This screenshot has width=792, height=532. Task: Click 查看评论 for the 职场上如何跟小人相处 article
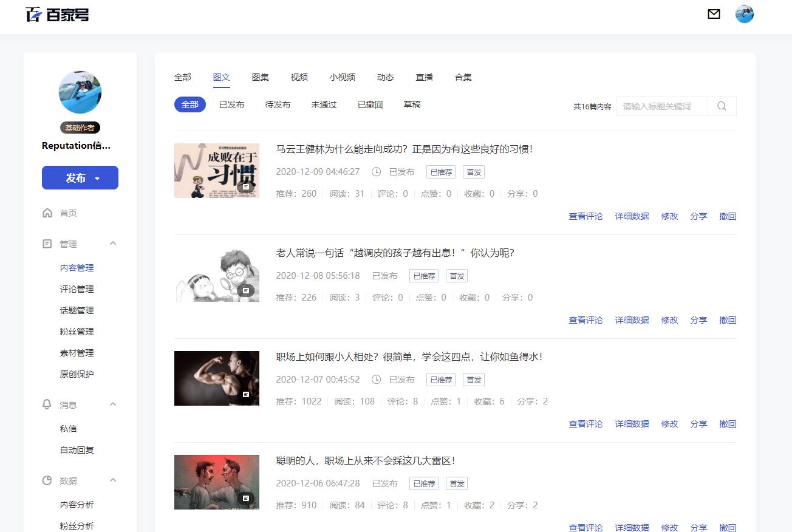tap(586, 424)
